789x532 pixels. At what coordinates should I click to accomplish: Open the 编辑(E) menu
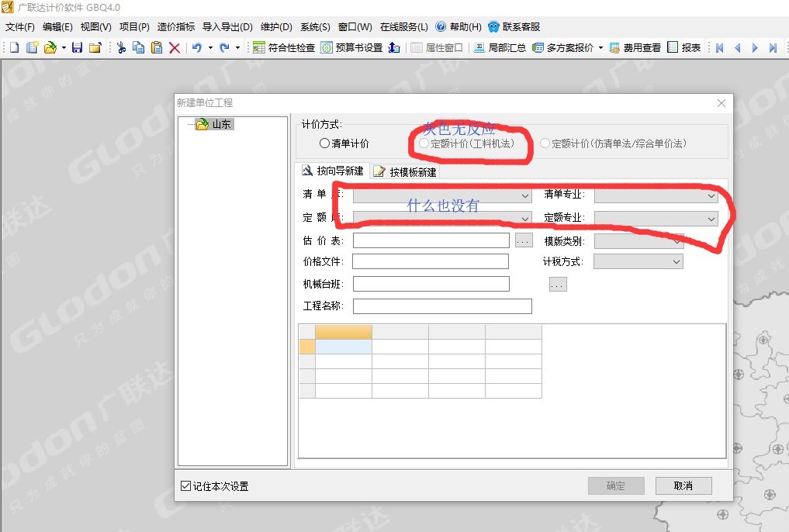(x=57, y=27)
